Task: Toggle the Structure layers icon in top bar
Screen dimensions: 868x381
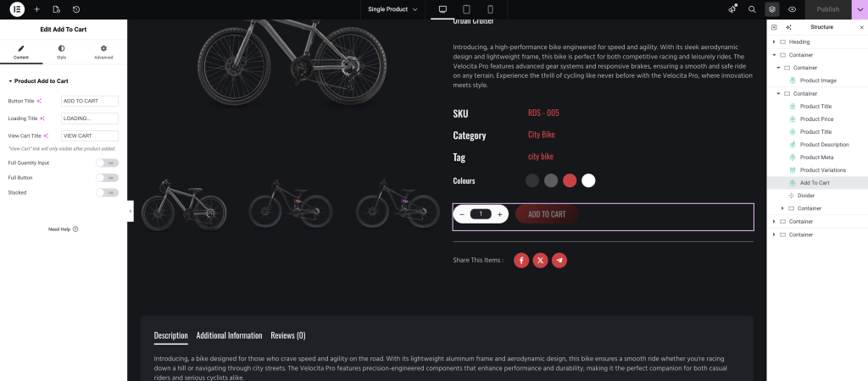Action: pos(772,9)
